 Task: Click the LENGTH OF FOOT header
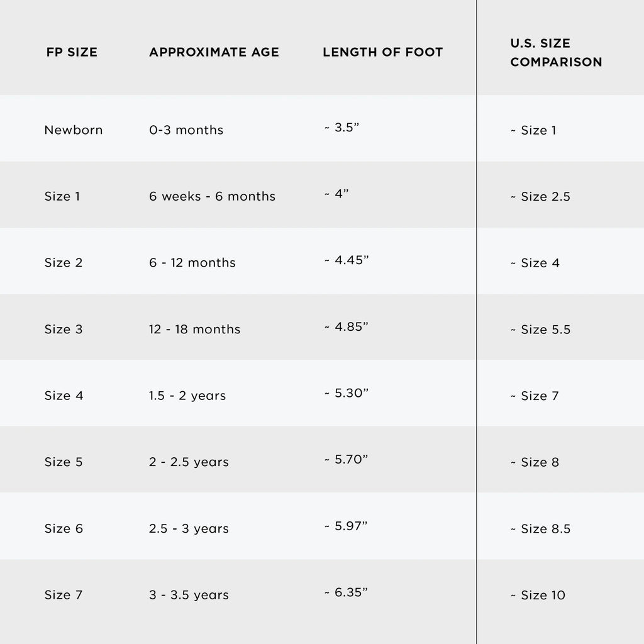point(382,52)
